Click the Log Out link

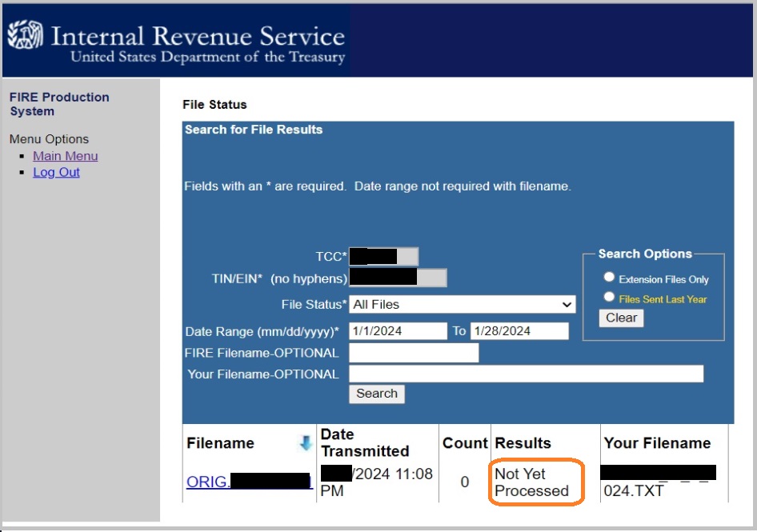[56, 172]
